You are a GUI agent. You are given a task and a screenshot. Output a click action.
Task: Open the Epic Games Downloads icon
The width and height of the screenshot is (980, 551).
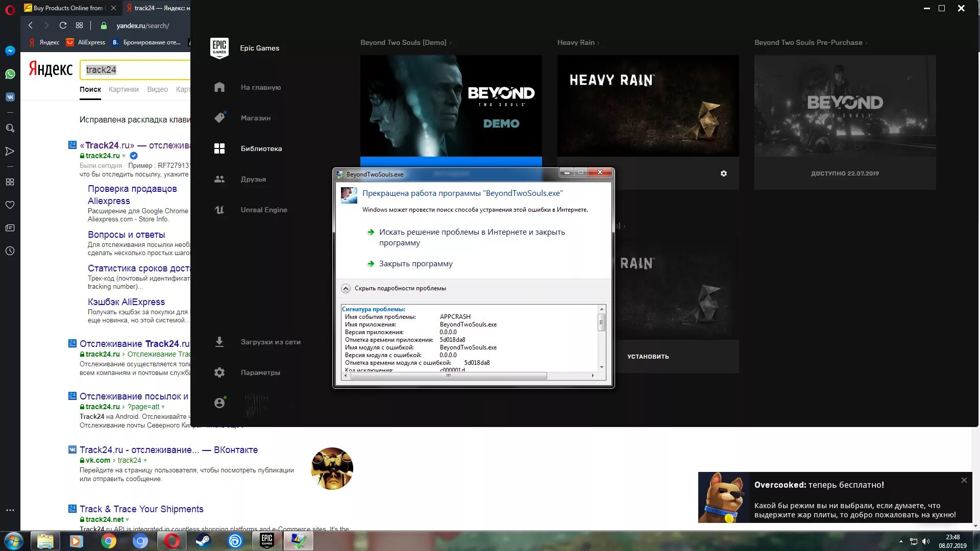(x=219, y=342)
